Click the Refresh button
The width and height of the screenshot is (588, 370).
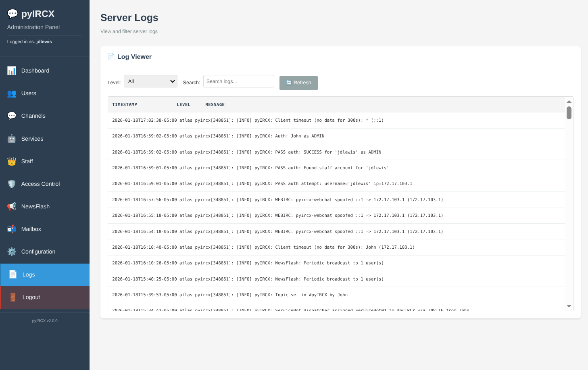tap(298, 83)
